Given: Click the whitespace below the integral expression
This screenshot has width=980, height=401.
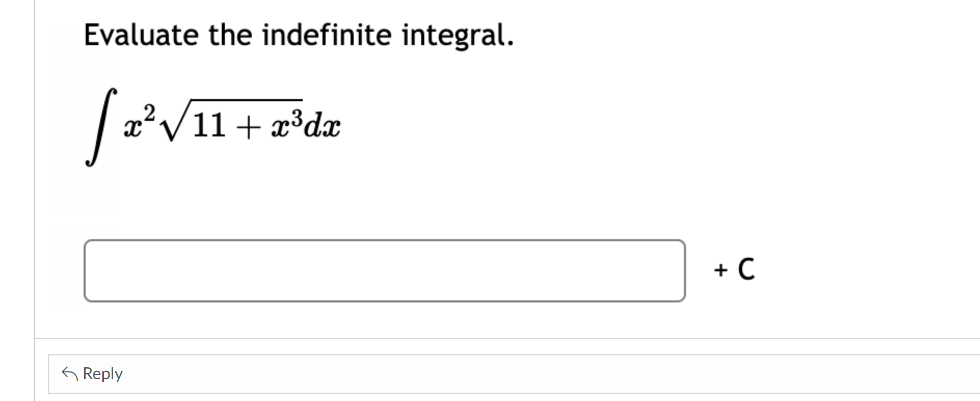Looking at the screenshot, I should click(x=364, y=202).
